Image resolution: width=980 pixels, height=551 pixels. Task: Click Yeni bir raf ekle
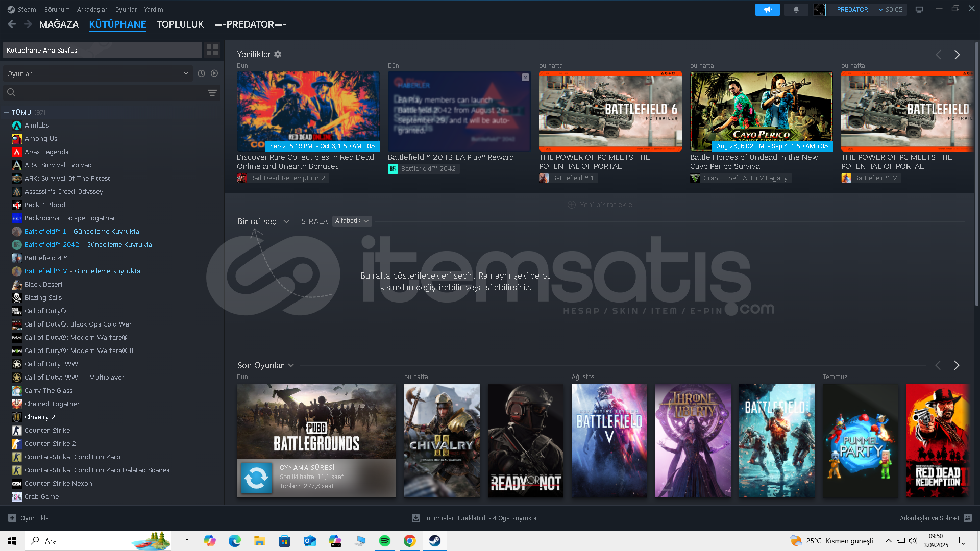tap(600, 205)
